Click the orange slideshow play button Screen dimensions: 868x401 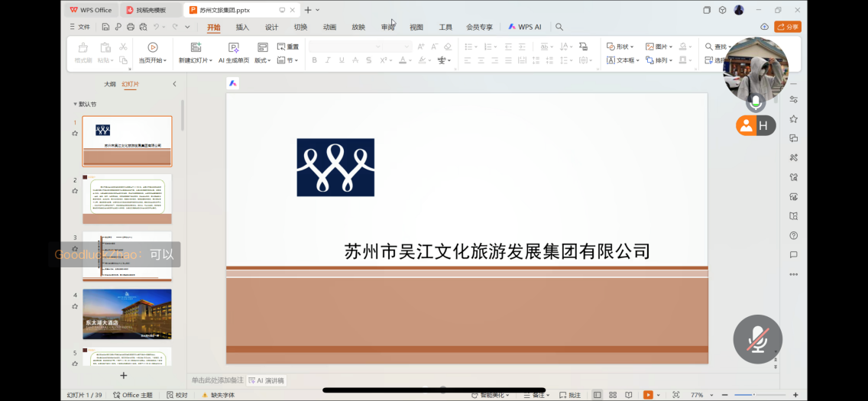(647, 395)
